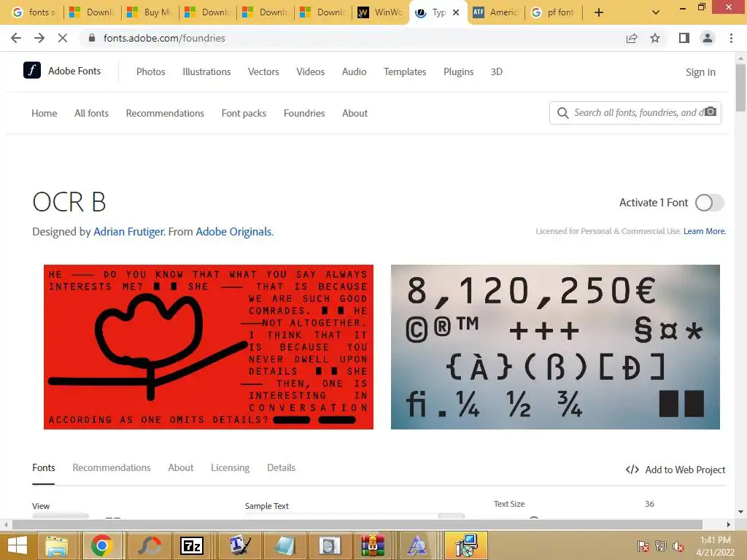
Task: Open a new tab with the plus button
Action: (x=599, y=12)
